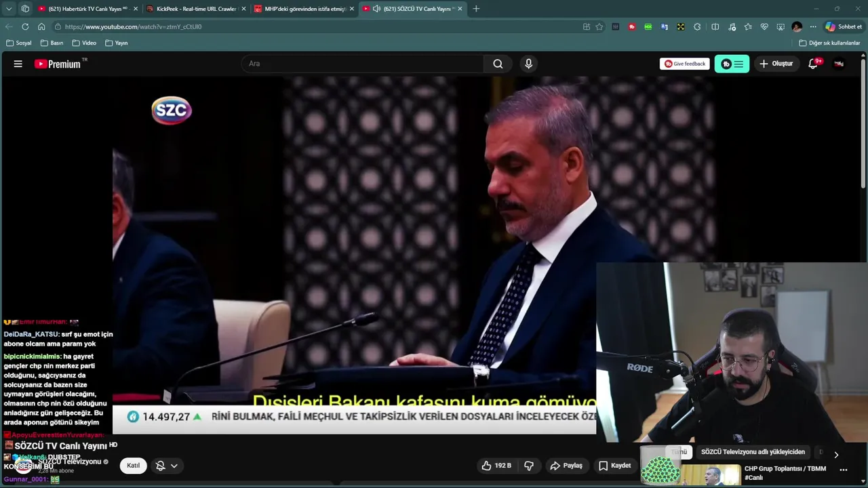Open Diğer sık kullanılanlar folder

[829, 43]
